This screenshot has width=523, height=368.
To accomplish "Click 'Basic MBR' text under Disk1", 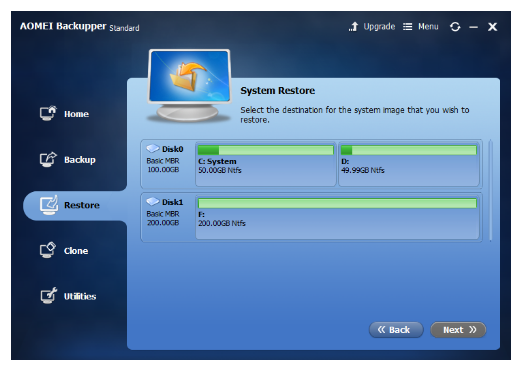I will (x=163, y=214).
